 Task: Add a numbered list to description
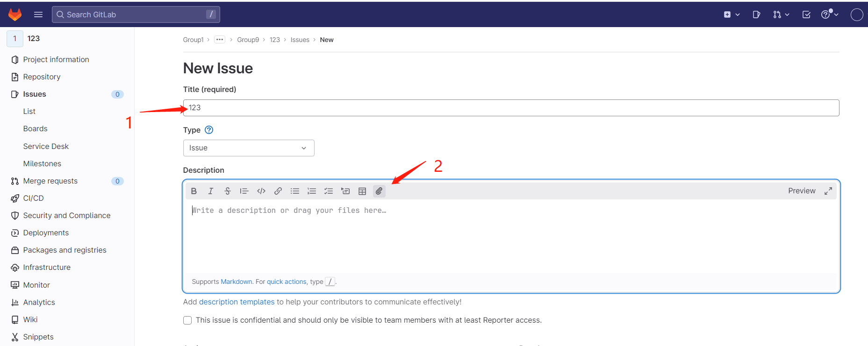click(x=312, y=191)
